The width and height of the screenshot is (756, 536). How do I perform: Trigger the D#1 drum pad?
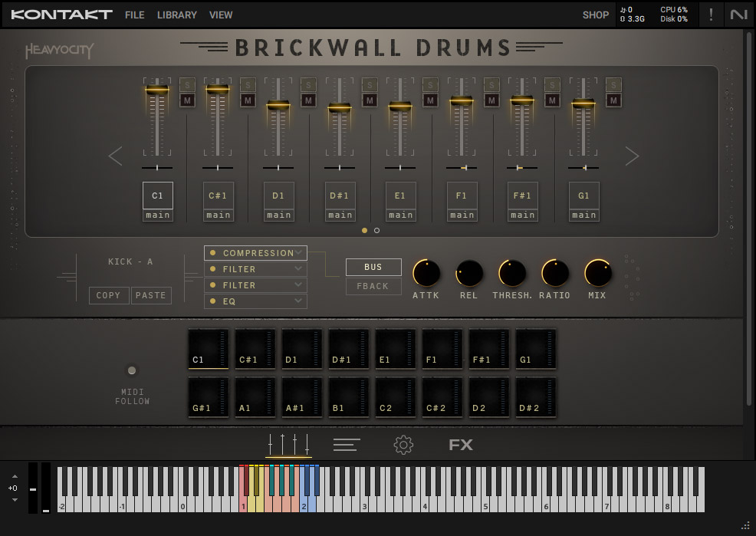[x=349, y=348]
